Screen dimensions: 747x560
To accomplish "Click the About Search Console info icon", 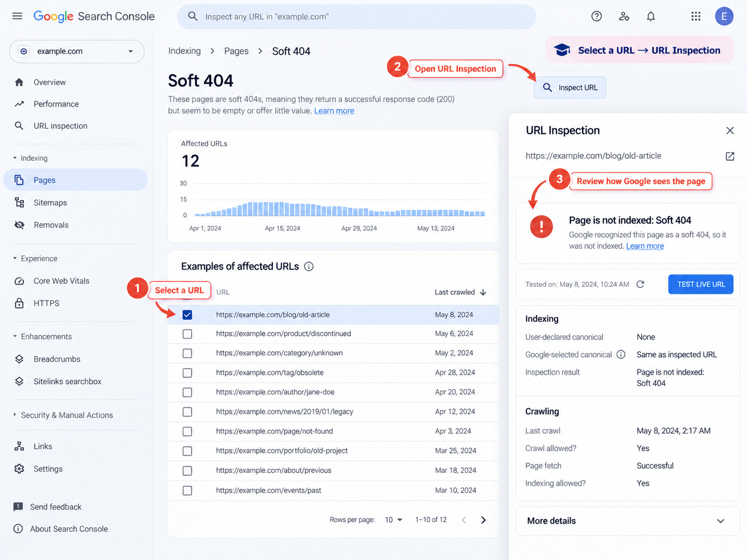I will coord(18,529).
